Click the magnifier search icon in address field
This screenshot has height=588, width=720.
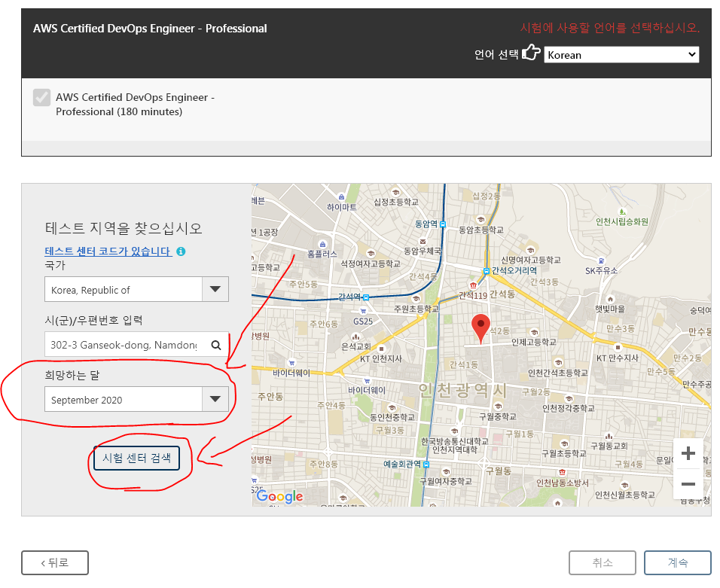point(216,345)
